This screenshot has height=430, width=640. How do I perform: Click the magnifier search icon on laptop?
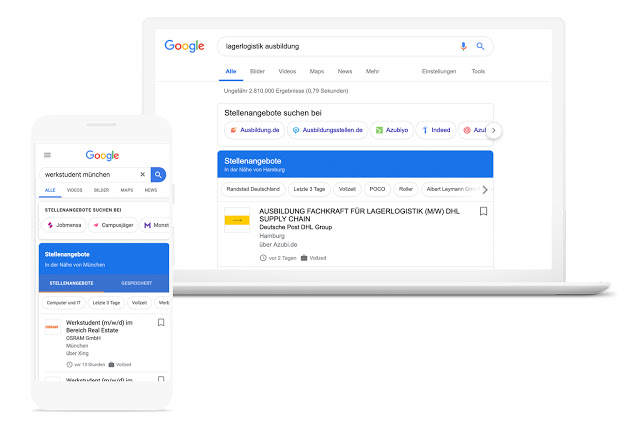pyautogui.click(x=480, y=46)
